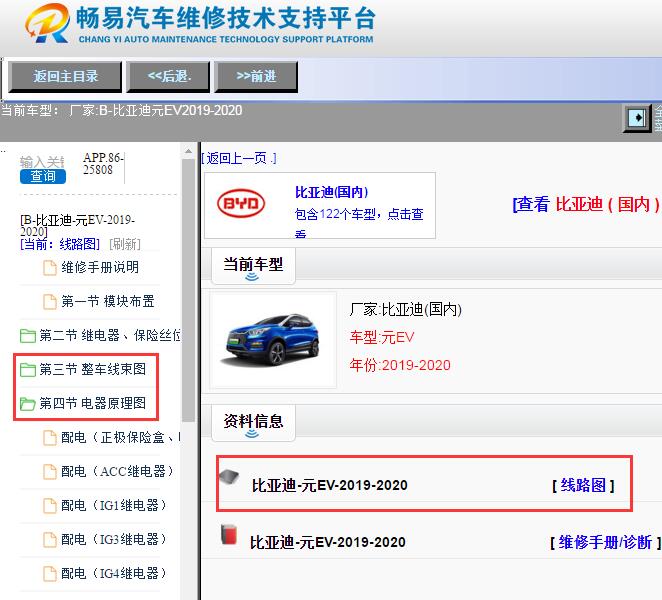Screen dimensions: 662x600
Task: Open the 维修手册说明 document item
Action: (100, 267)
